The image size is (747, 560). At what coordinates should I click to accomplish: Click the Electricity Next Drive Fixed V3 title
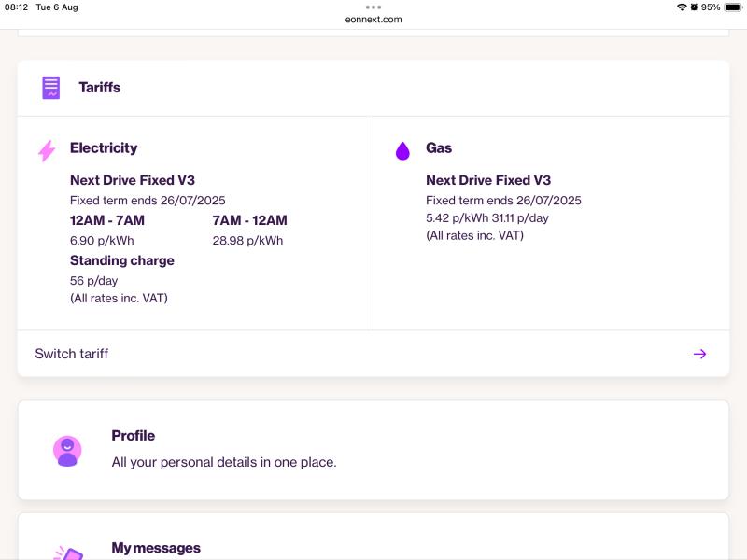(x=133, y=180)
